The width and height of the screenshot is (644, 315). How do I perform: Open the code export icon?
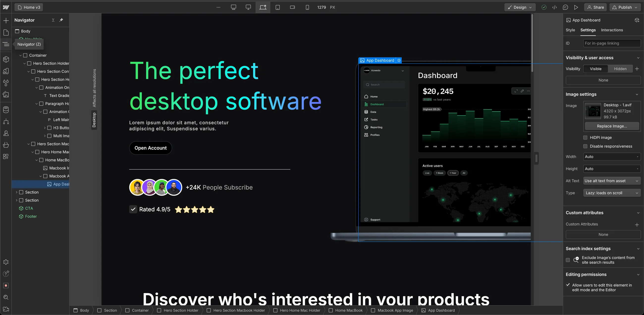[555, 7]
